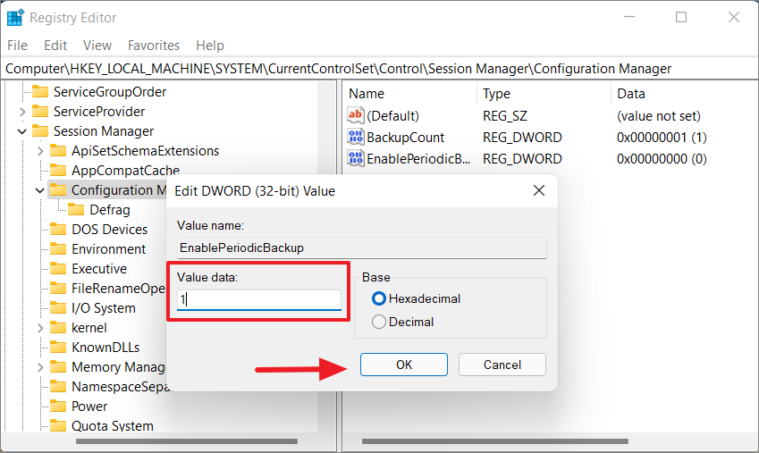Click the Configuration Manager folder icon
This screenshot has height=453, width=759.
click(x=58, y=190)
